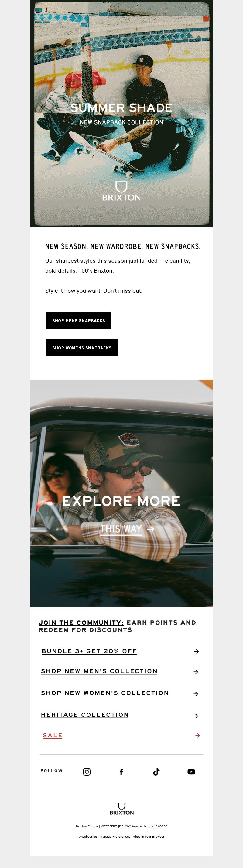Visit the Facebook icon link

[x=122, y=772]
